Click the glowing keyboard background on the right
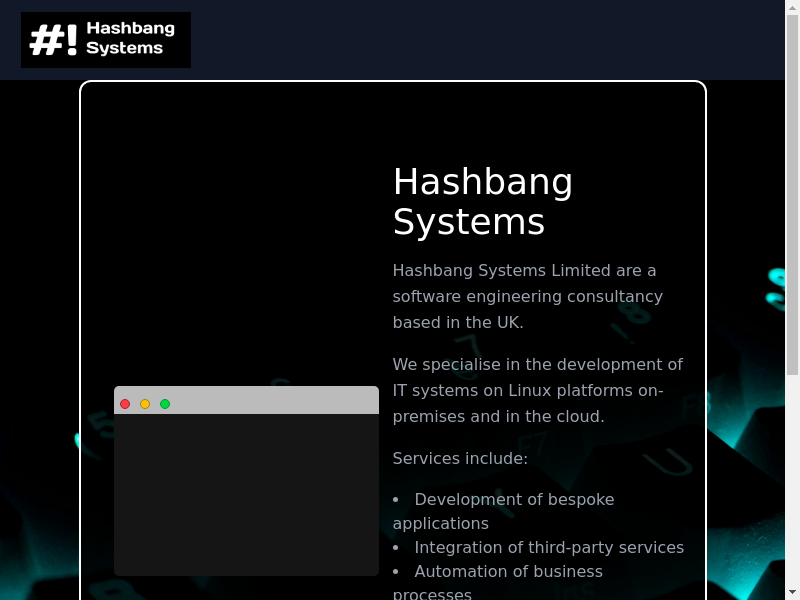The image size is (800, 600). pyautogui.click(x=750, y=450)
